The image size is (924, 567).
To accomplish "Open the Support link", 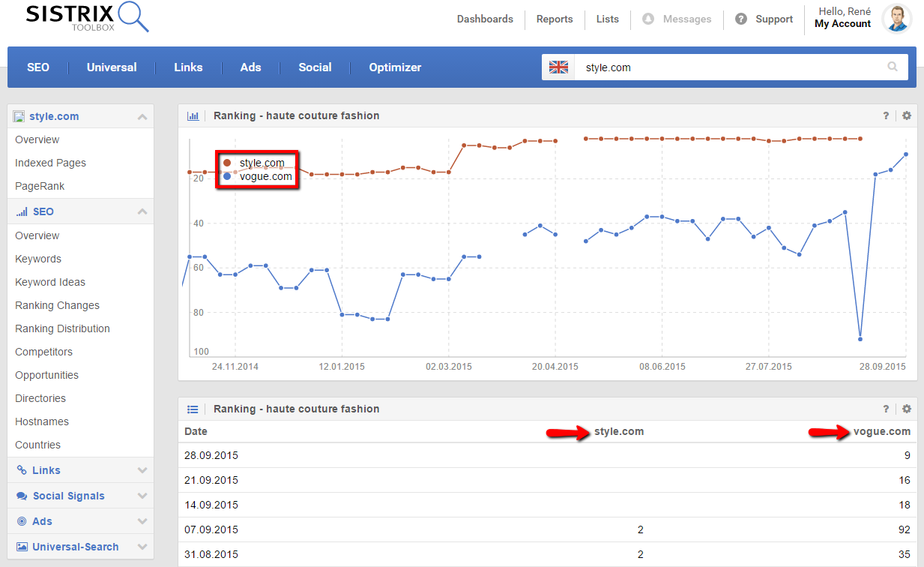I will click(x=774, y=19).
